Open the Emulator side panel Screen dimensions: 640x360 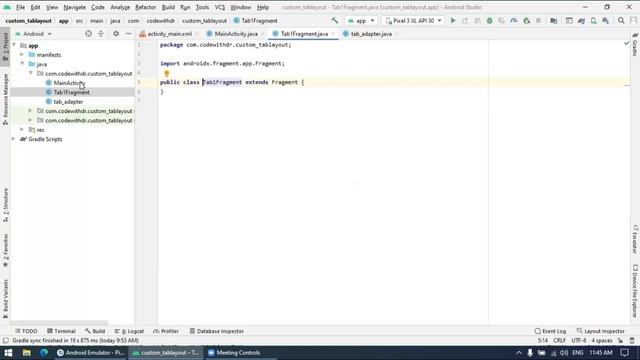(x=635, y=240)
